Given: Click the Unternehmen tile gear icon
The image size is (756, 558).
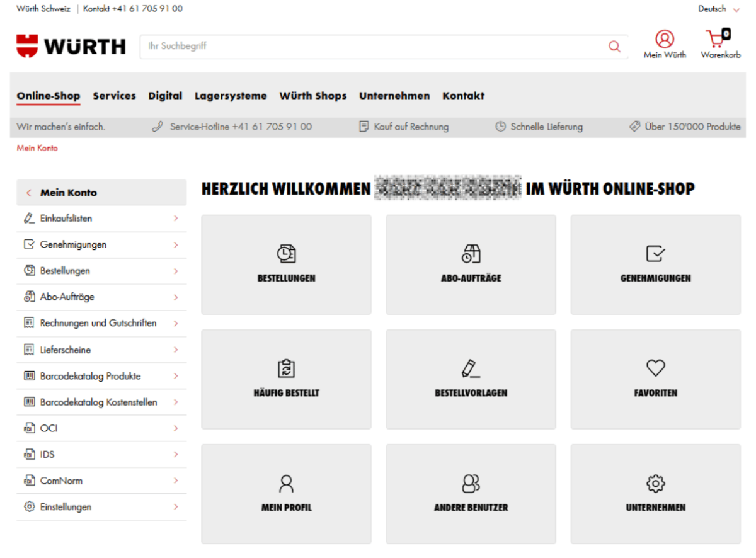Looking at the screenshot, I should click(655, 484).
